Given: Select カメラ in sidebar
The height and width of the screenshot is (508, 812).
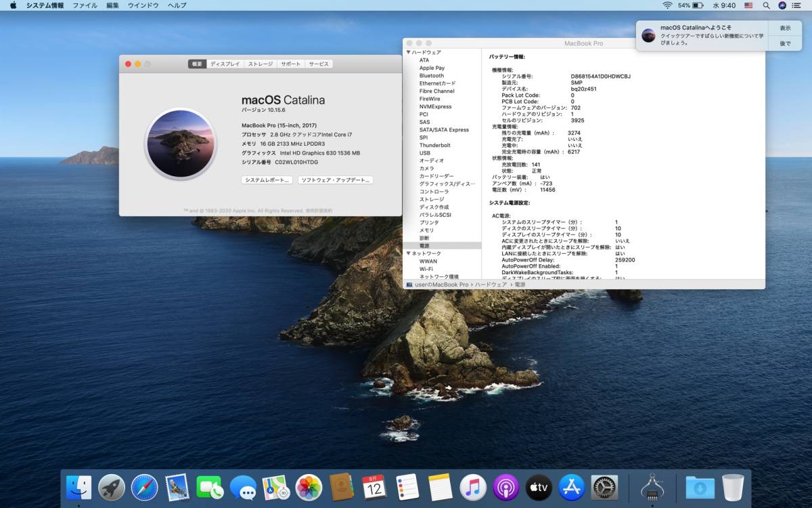Looking at the screenshot, I should [x=427, y=168].
